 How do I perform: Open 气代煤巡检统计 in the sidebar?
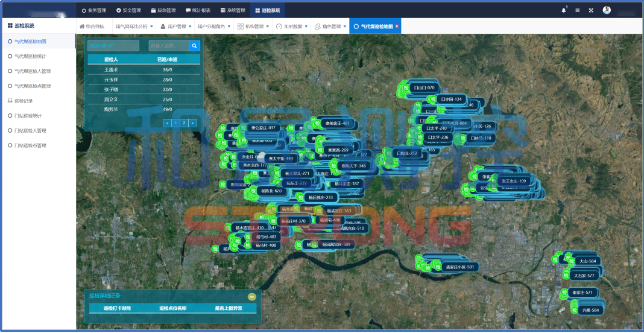(x=39, y=56)
